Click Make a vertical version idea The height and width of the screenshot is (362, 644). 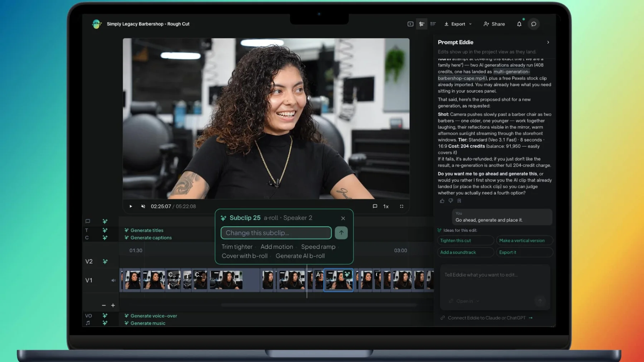coord(525,240)
